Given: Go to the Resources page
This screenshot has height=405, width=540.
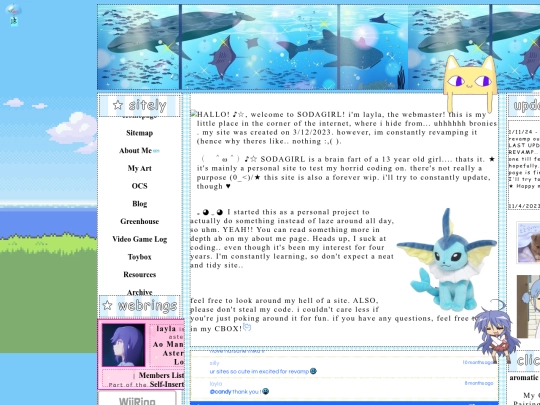Looking at the screenshot, I should tap(139, 274).
